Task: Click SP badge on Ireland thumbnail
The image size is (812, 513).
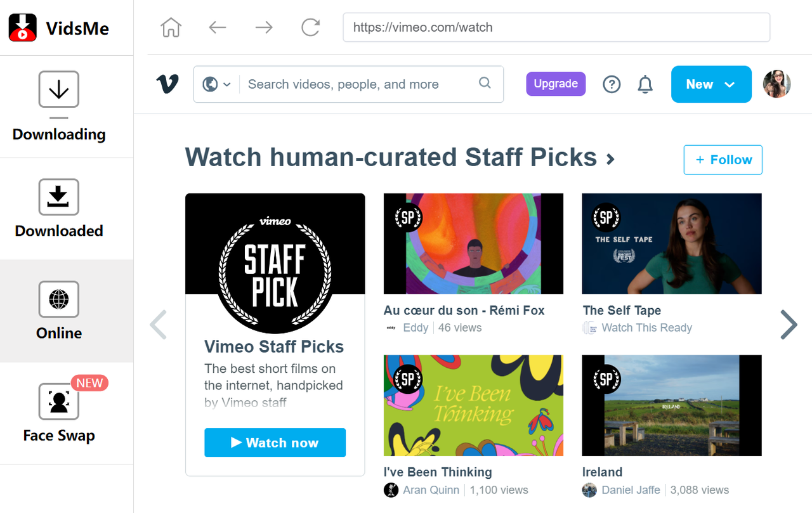Action: pos(606,380)
